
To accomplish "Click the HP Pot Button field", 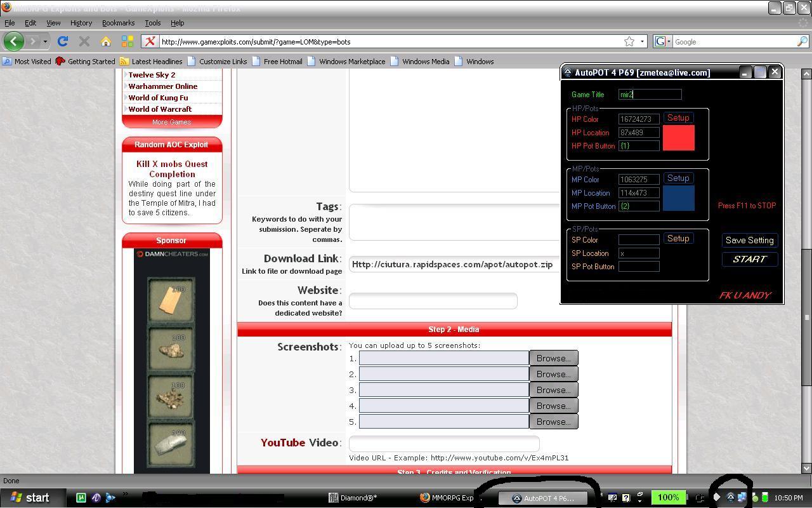I will click(x=639, y=146).
